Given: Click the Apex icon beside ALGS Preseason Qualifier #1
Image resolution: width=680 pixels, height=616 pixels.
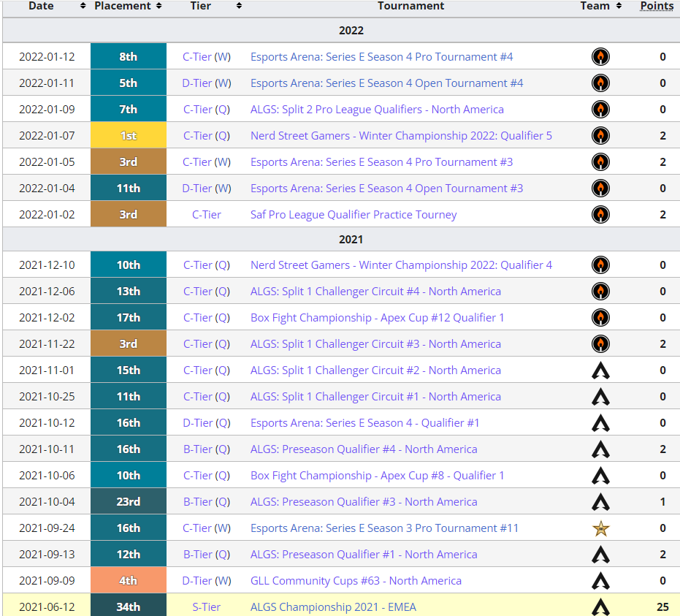Looking at the screenshot, I should 600,554.
